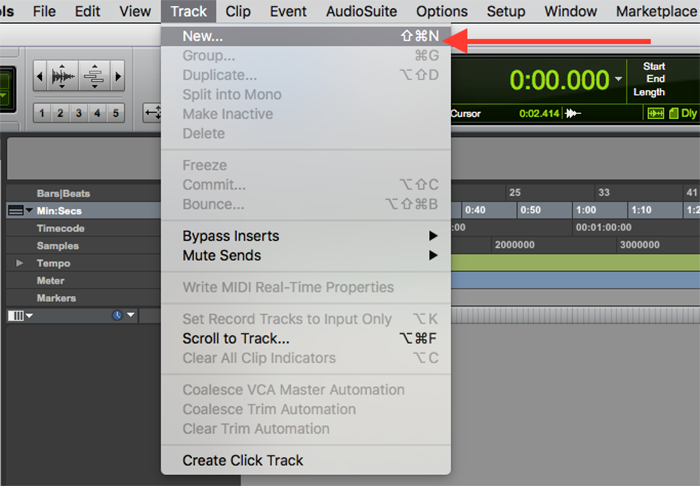700x486 pixels.
Task: Toggle zoom preset 3 button
Action: (79, 113)
